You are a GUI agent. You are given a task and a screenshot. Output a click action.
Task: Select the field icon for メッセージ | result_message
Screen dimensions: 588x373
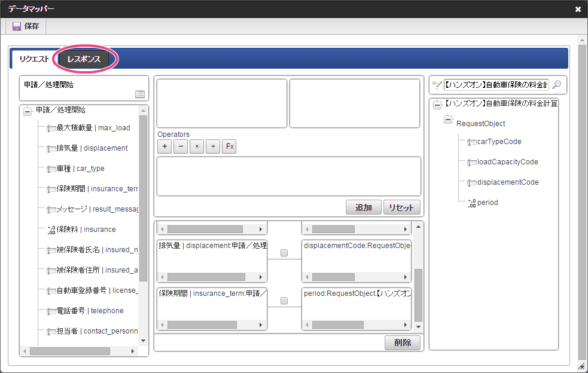tap(51, 210)
